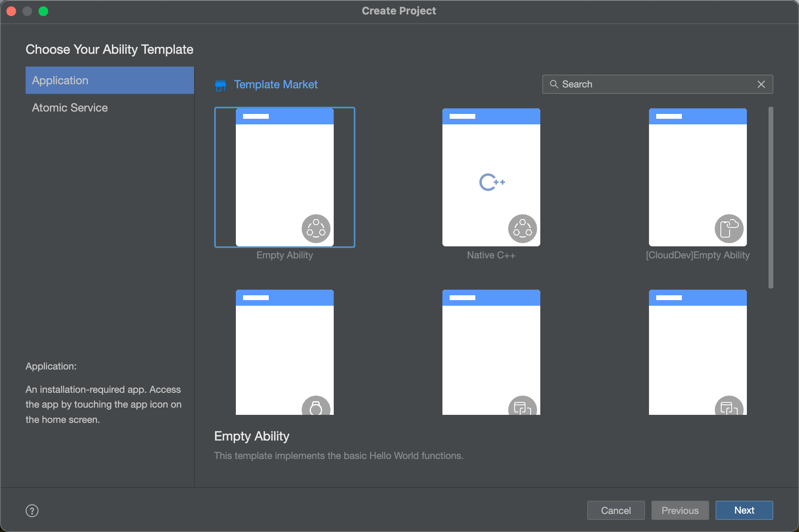The image size is (799, 532).
Task: Focus the template Search field
Action: [x=657, y=84]
